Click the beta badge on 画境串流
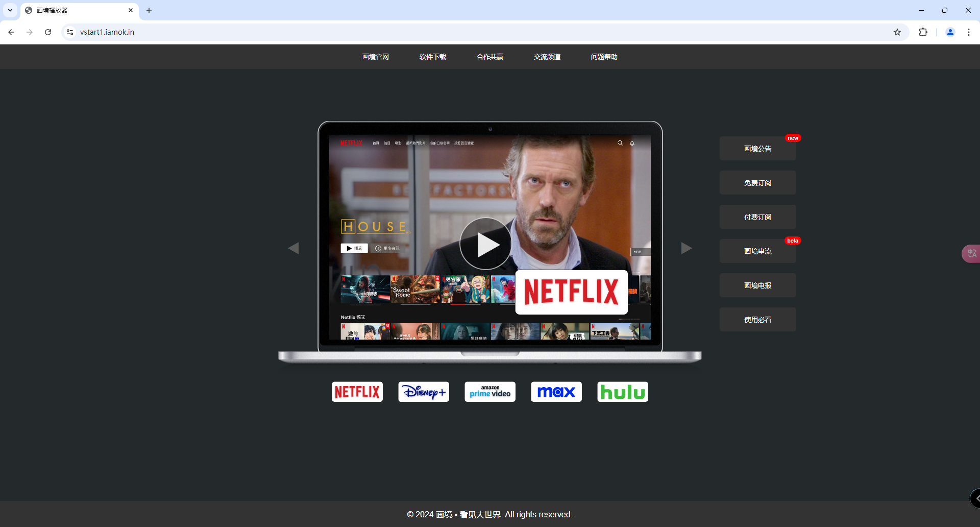Viewport: 980px width, 527px height. pos(793,241)
